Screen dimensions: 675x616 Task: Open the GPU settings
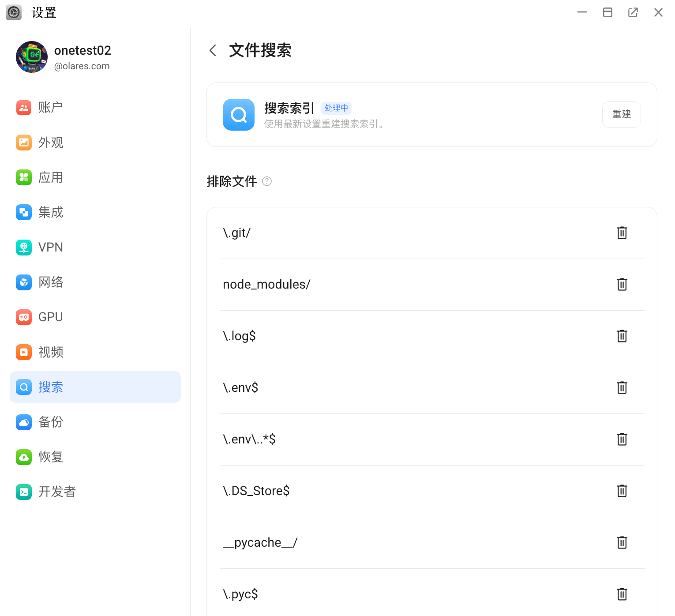50,317
